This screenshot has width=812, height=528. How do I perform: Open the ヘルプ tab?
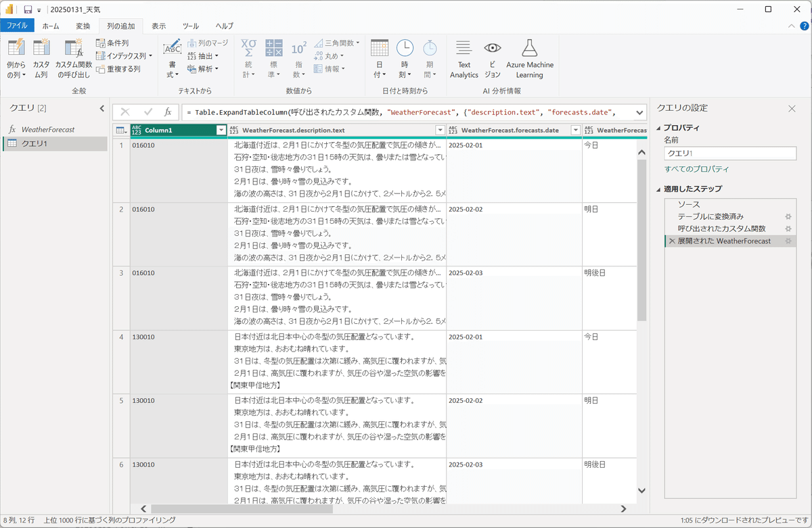[225, 26]
